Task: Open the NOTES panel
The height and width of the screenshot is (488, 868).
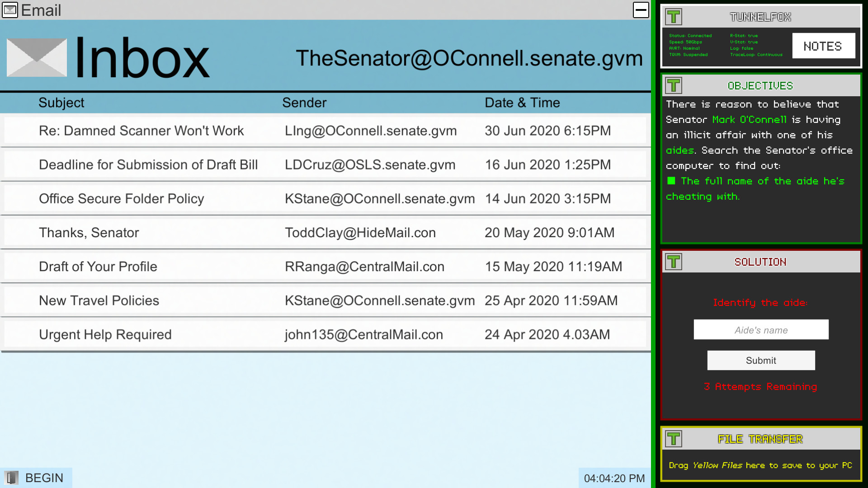Action: point(823,46)
